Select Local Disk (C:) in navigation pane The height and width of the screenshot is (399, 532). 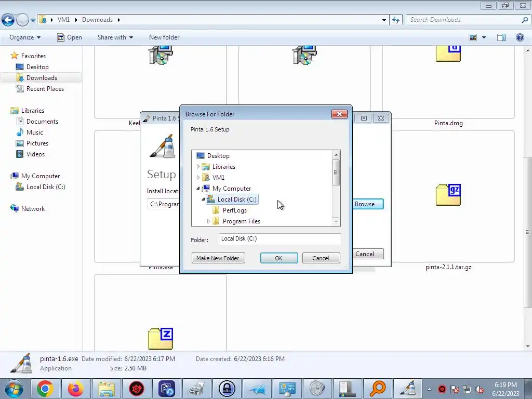(46, 187)
